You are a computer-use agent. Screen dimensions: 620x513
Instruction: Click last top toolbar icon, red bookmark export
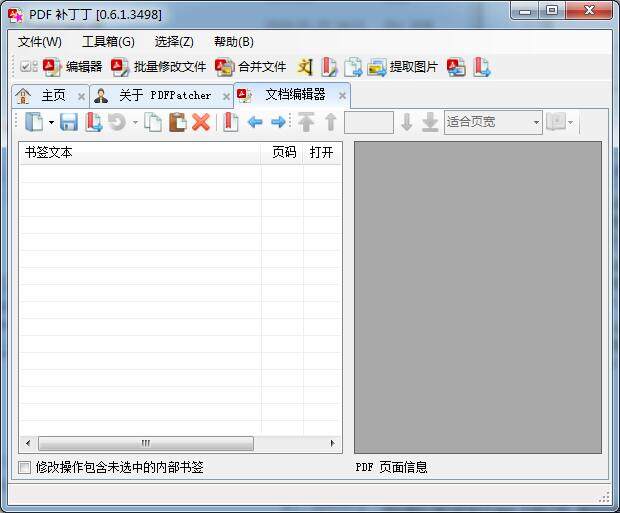(482, 67)
